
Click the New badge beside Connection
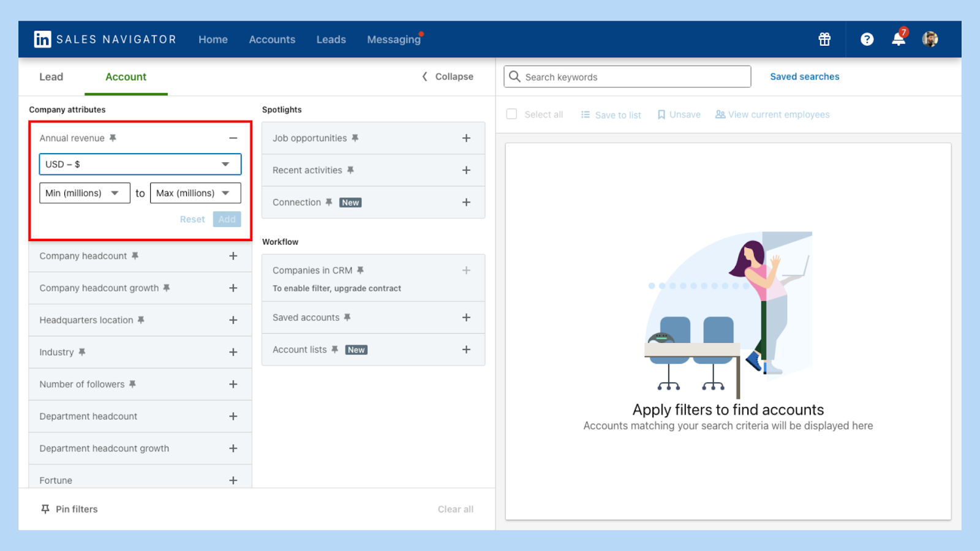click(x=350, y=203)
